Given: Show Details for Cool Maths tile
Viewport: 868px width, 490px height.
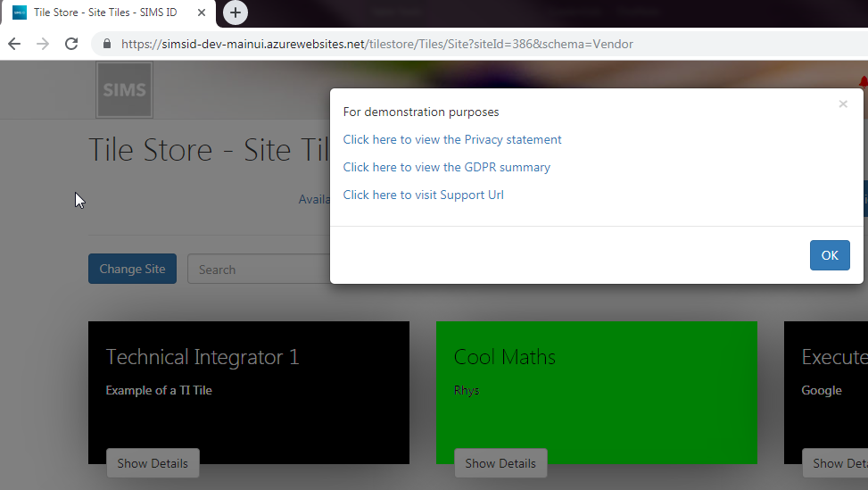Looking at the screenshot, I should (x=500, y=463).
